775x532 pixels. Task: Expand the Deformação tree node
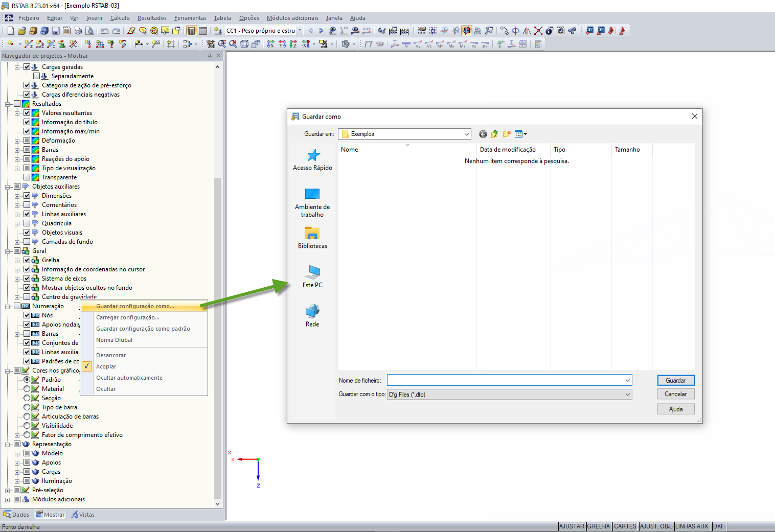coord(17,141)
